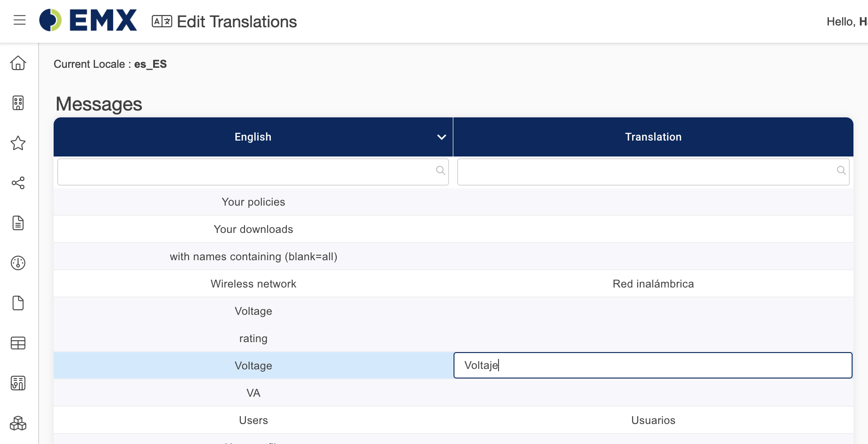Open the report chart sidebar icon
The height and width of the screenshot is (444, 868).
[18, 383]
